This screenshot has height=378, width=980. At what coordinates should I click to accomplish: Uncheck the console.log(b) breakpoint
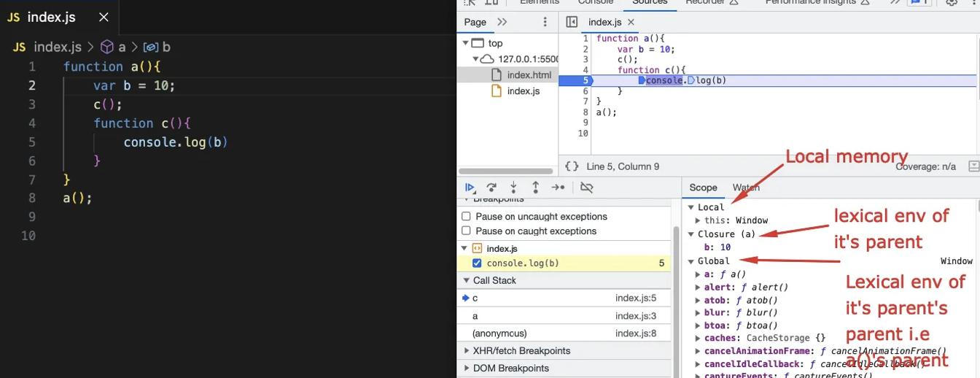477,263
